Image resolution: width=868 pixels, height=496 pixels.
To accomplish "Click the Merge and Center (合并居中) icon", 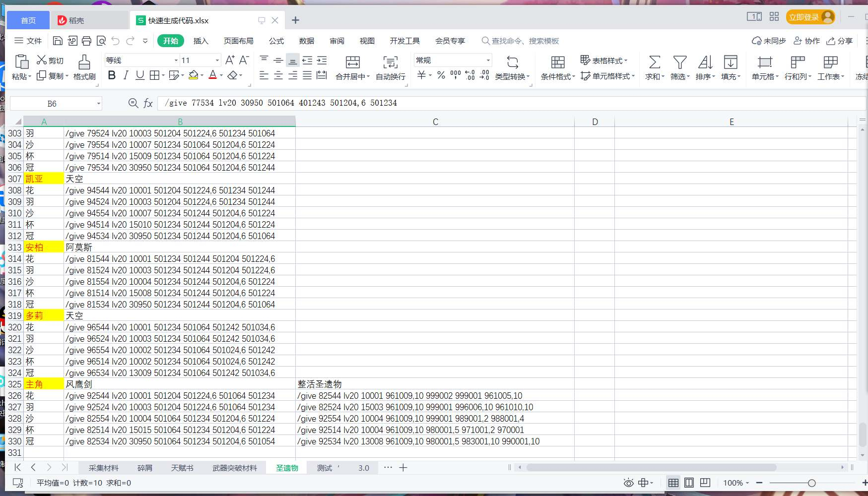I will coord(352,62).
